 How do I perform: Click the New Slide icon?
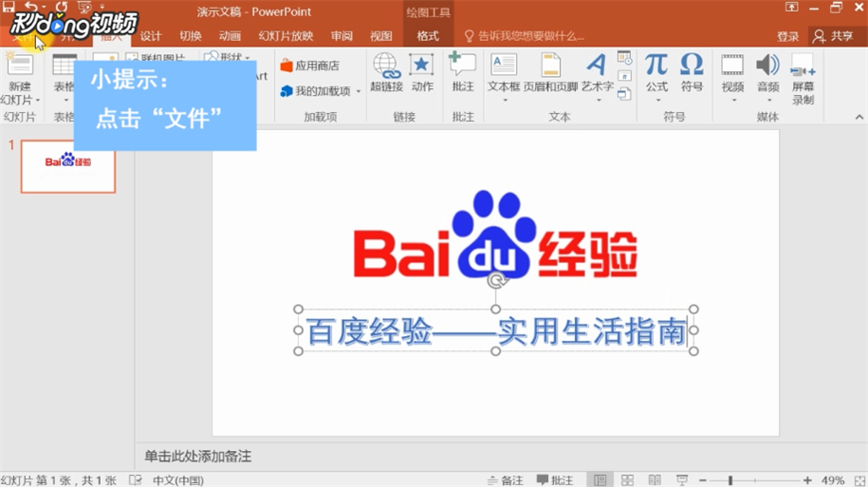20,65
